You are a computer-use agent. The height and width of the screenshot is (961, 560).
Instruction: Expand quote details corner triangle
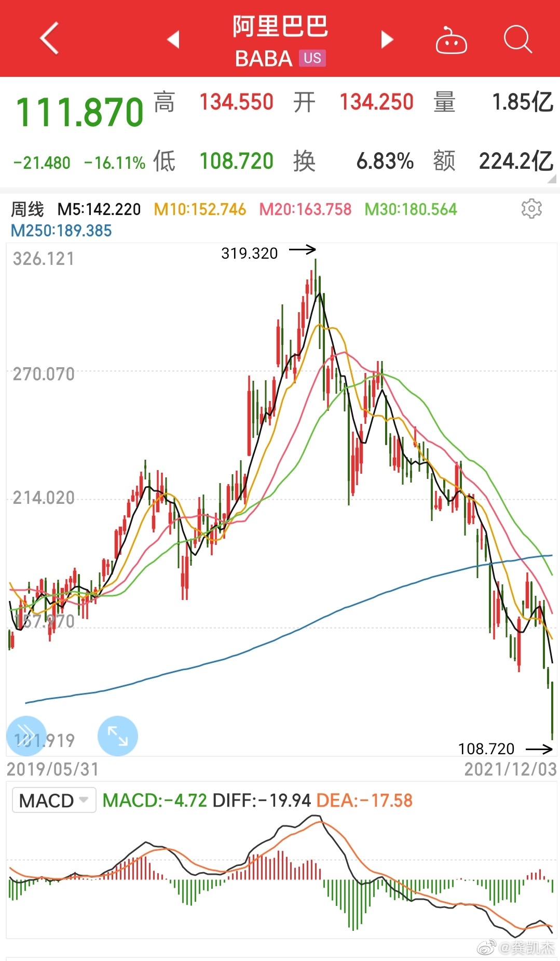point(552,179)
